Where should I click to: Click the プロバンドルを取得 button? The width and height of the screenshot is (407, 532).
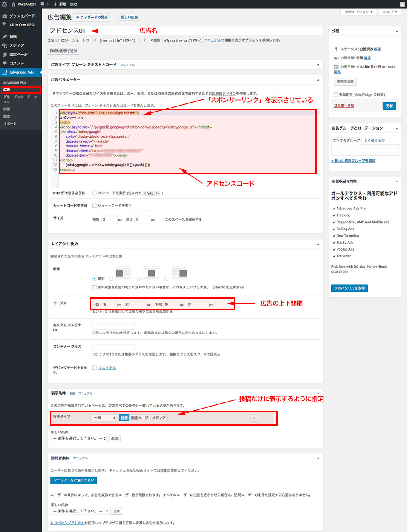click(350, 288)
